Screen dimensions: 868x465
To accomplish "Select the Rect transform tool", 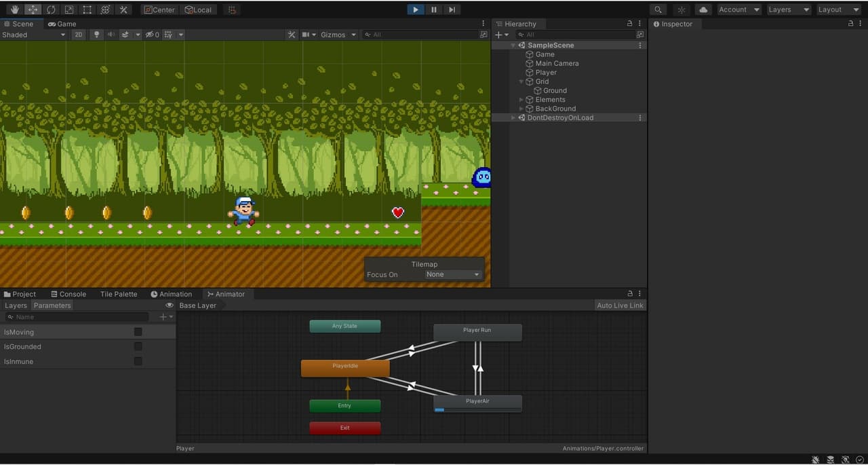I will coord(87,10).
